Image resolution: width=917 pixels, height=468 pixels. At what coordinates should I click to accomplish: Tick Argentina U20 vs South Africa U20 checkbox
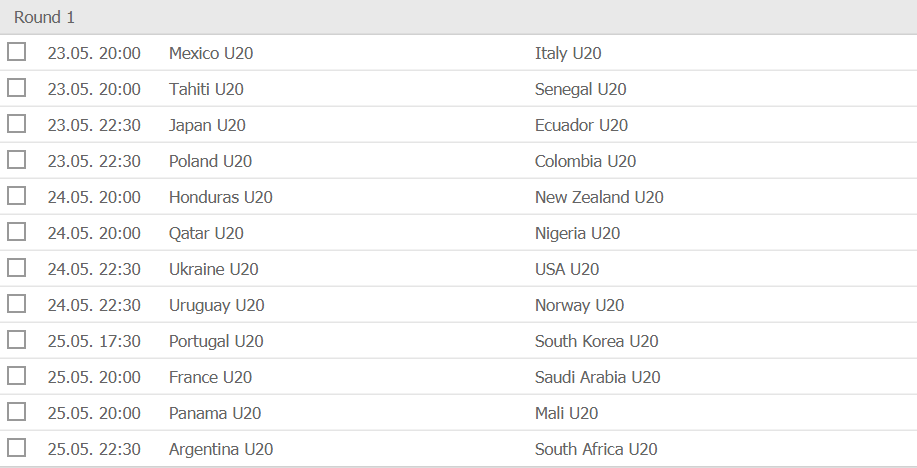(16, 448)
